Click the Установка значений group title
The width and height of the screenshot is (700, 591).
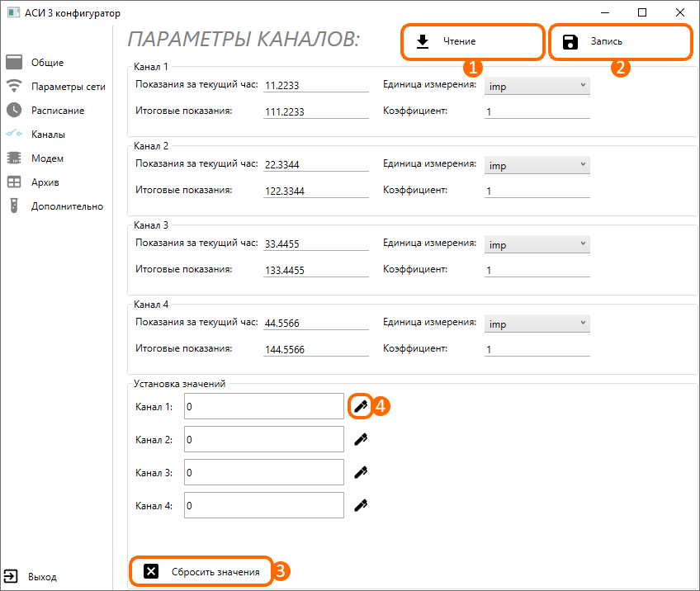click(179, 384)
